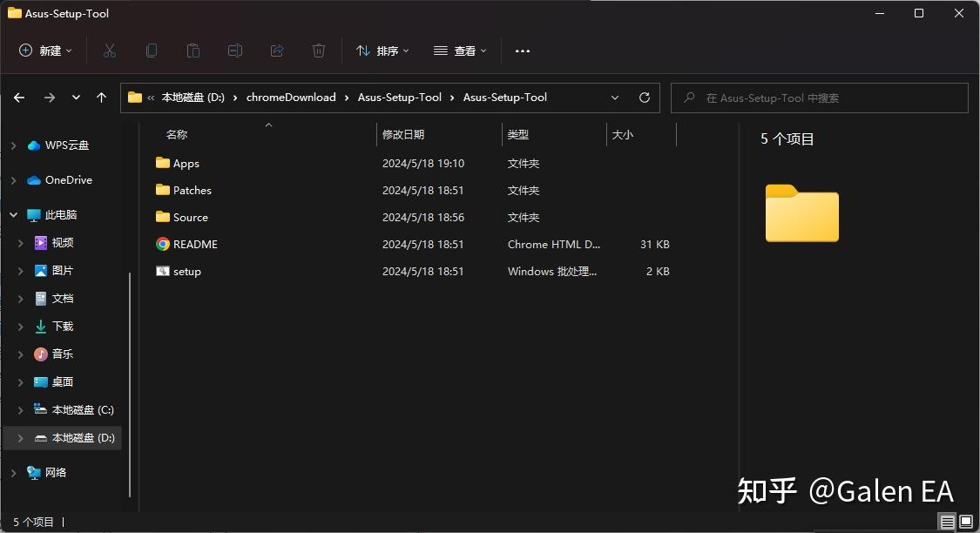
Task: Go up one folder level arrow
Action: click(x=101, y=98)
